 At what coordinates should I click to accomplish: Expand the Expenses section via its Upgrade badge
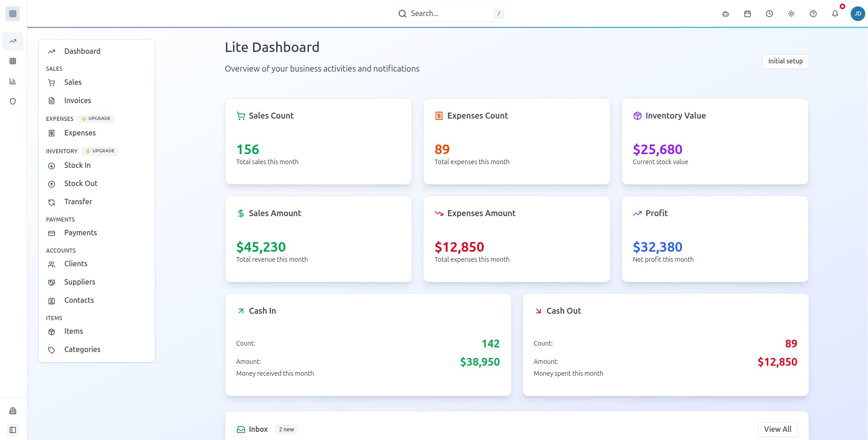coord(95,119)
